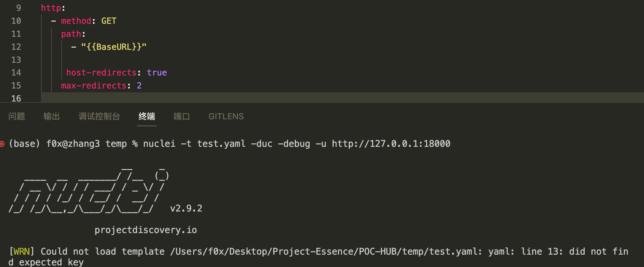644x267 pixels.
Task: Open the http://127.0.0.1:18000 link in terminal
Action: point(391,144)
